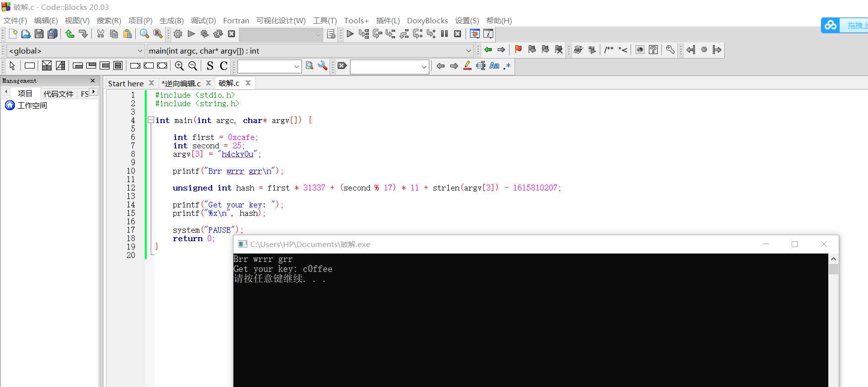Pause debugger with Break icon
Image resolution: width=868 pixels, height=387 pixels.
444,34
